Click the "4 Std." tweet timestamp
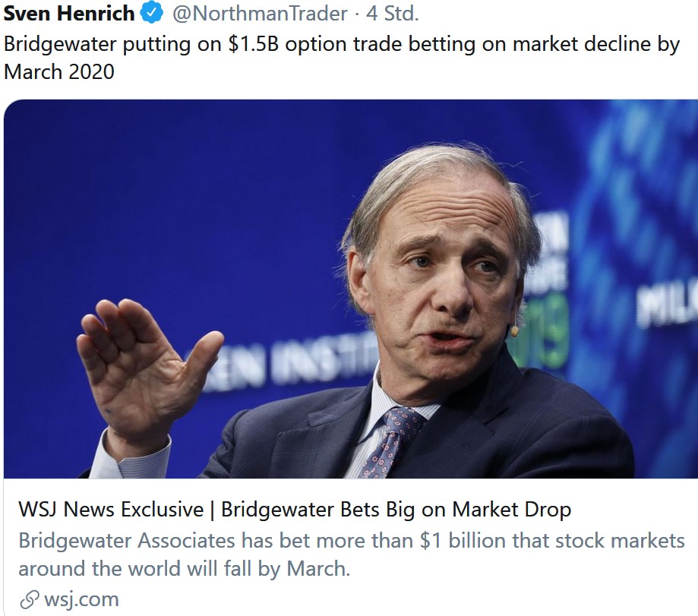The width and height of the screenshot is (698, 616). coord(393,14)
